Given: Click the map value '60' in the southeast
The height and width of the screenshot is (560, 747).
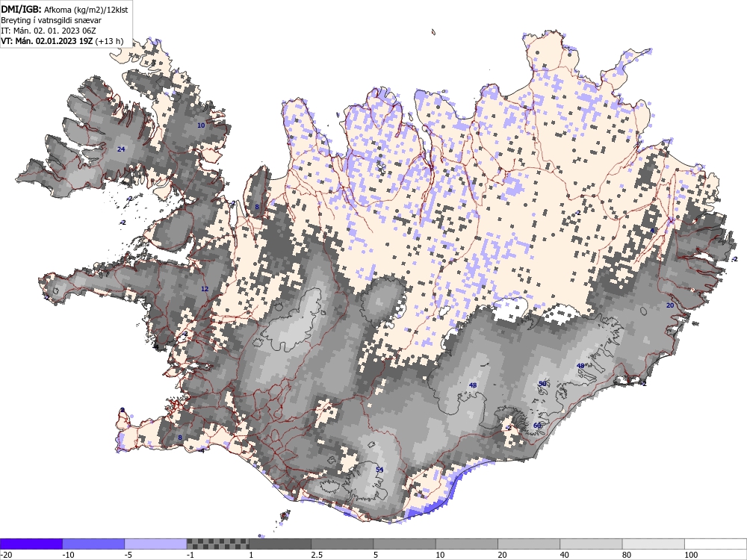Looking at the screenshot, I should pos(537,426).
